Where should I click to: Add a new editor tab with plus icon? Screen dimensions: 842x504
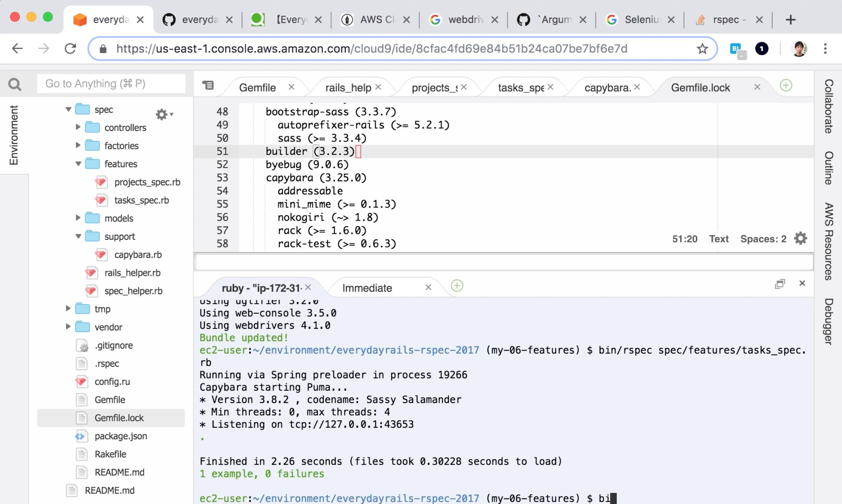(786, 86)
